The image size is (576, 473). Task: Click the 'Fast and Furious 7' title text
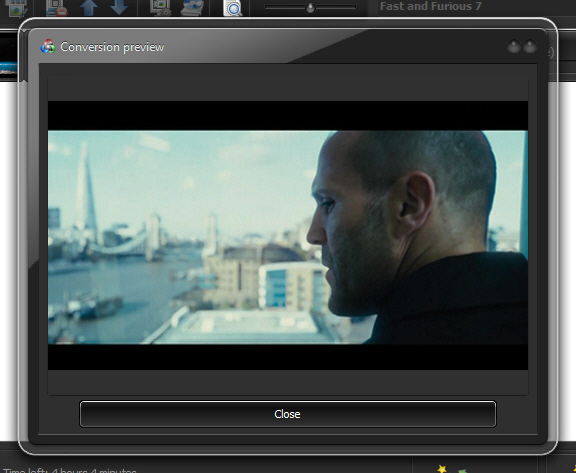(x=431, y=6)
